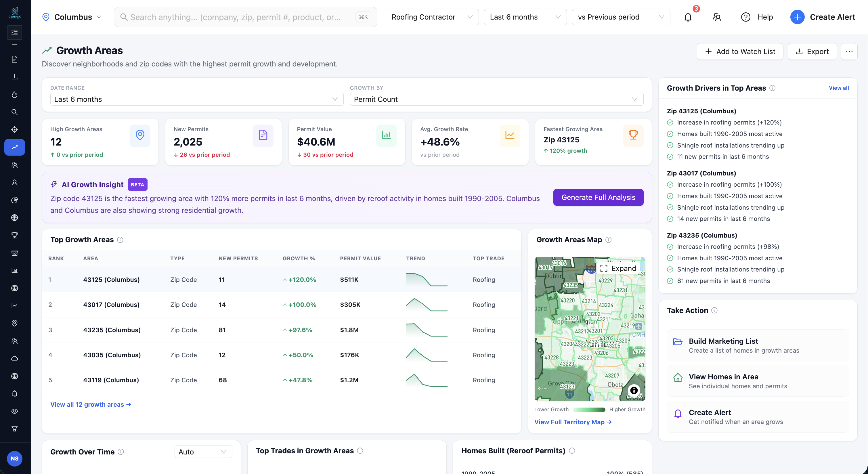Open the funnel filter icon in sidebar
Viewport: 868px width, 474px height.
(14, 429)
